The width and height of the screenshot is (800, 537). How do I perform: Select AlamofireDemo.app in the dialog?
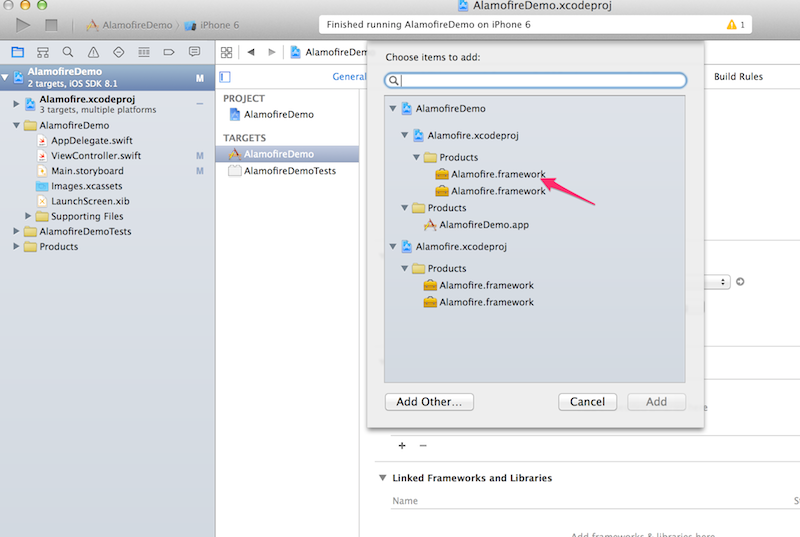coord(477,224)
